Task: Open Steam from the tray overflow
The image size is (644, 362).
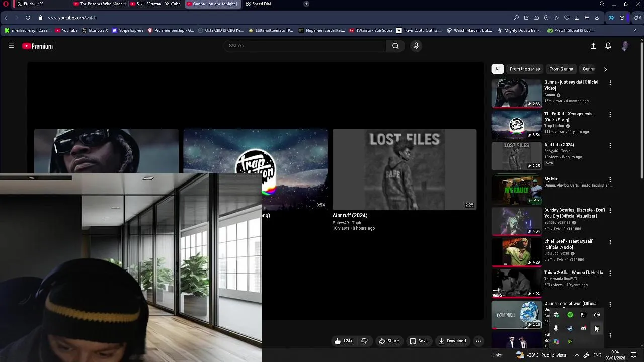Action: coord(570,328)
